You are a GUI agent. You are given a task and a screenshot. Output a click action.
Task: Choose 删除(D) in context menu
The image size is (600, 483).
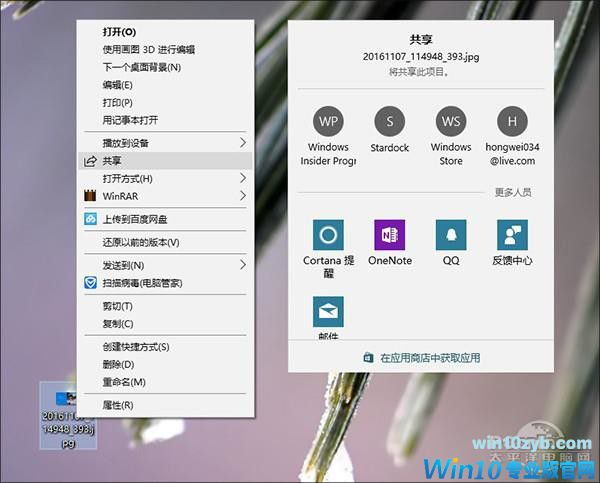(x=165, y=364)
